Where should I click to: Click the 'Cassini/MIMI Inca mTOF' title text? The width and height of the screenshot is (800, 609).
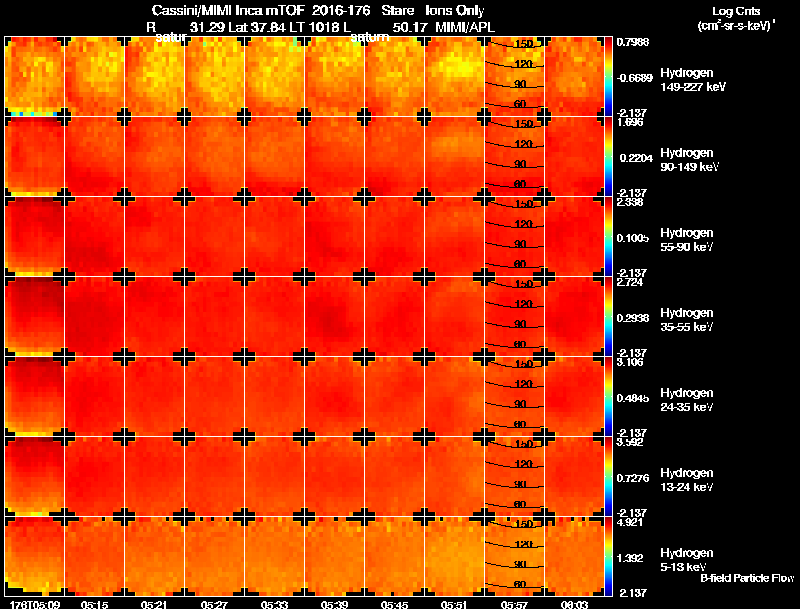(228, 11)
